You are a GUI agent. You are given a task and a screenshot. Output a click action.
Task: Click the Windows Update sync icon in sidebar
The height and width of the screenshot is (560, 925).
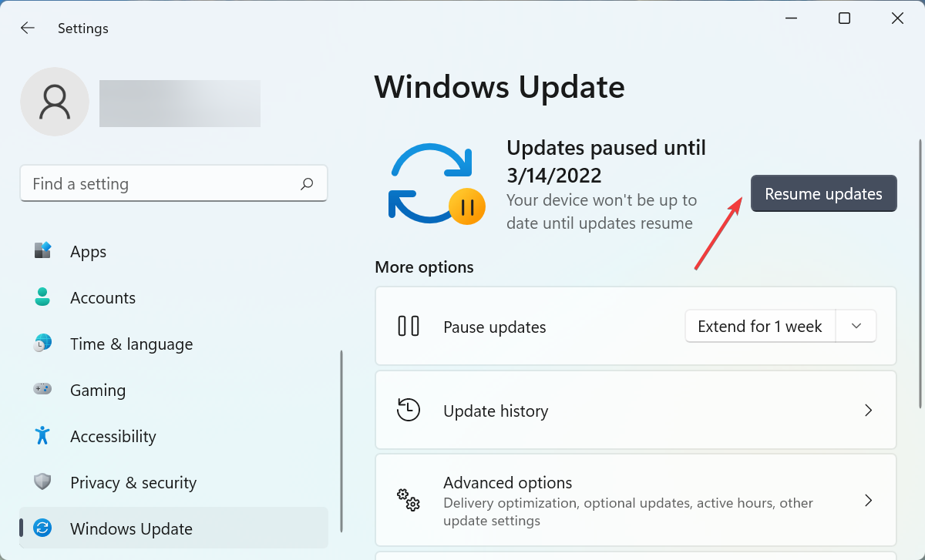[x=42, y=528]
